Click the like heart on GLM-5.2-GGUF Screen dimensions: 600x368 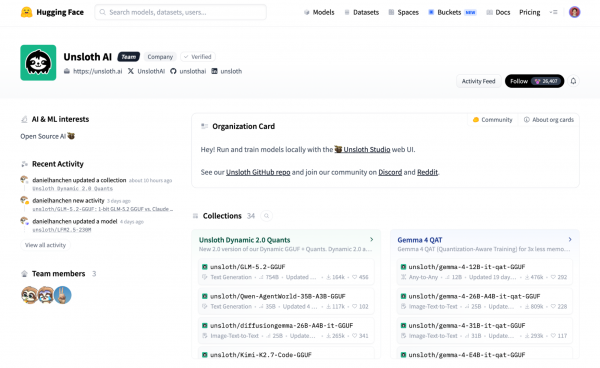tap(355, 277)
